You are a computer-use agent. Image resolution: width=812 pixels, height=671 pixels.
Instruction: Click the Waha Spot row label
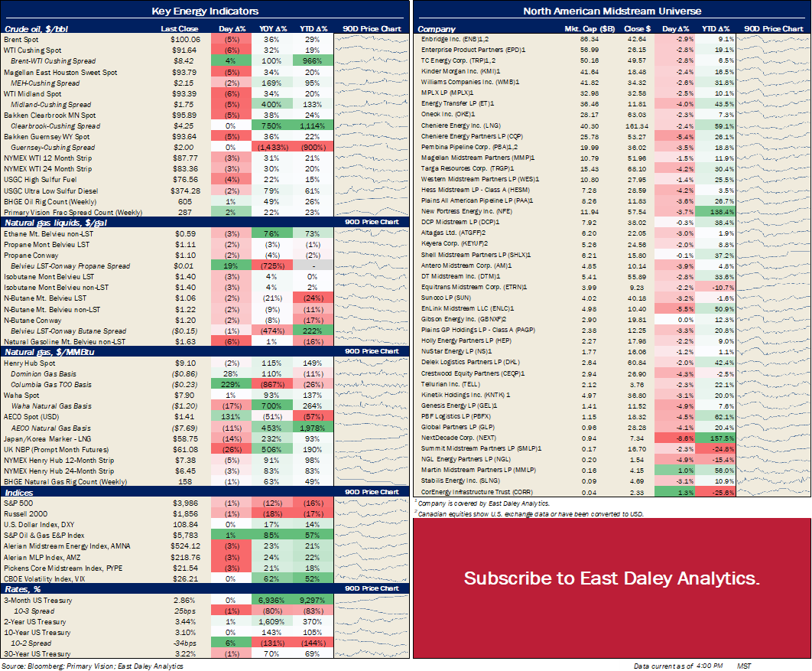click(21, 396)
